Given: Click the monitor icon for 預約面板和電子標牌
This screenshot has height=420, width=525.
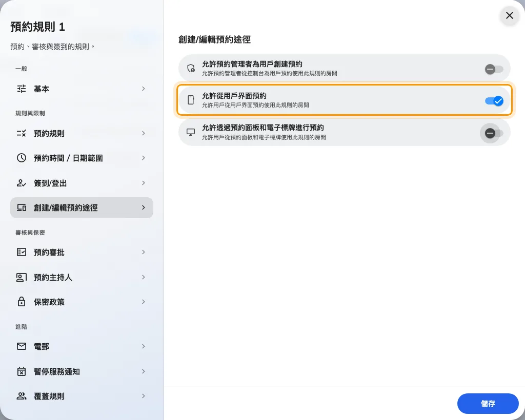Looking at the screenshot, I should pyautogui.click(x=191, y=132).
